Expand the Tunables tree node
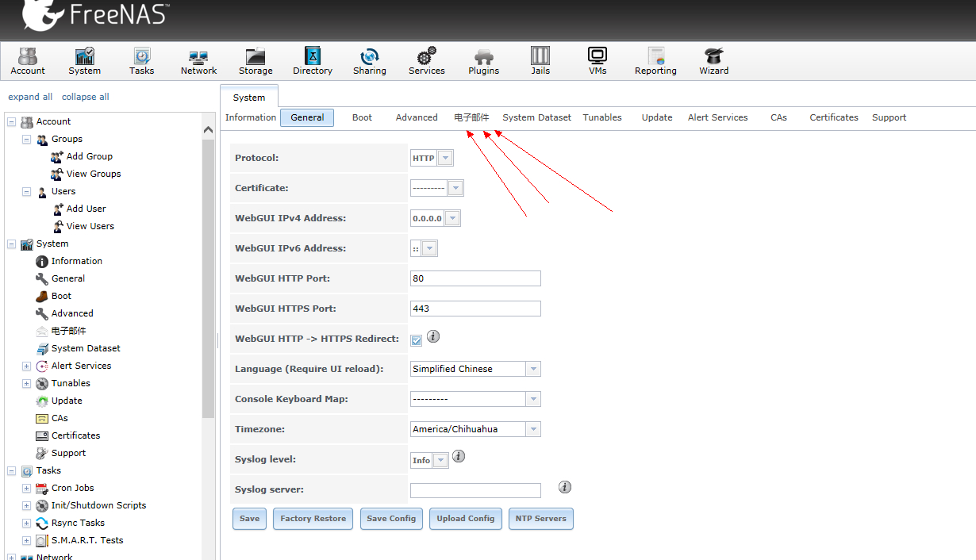The height and width of the screenshot is (560, 976). tap(26, 383)
